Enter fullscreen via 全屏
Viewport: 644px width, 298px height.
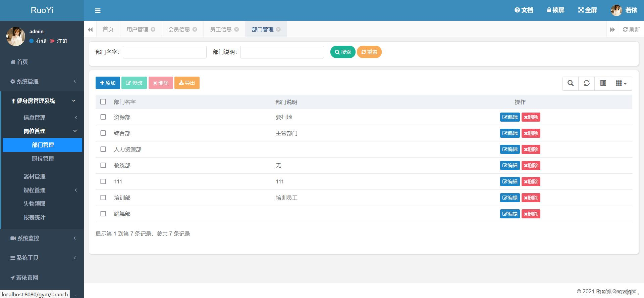pos(587,10)
